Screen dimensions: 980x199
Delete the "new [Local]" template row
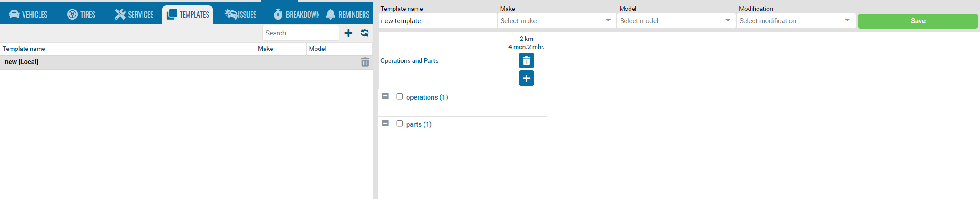click(365, 62)
